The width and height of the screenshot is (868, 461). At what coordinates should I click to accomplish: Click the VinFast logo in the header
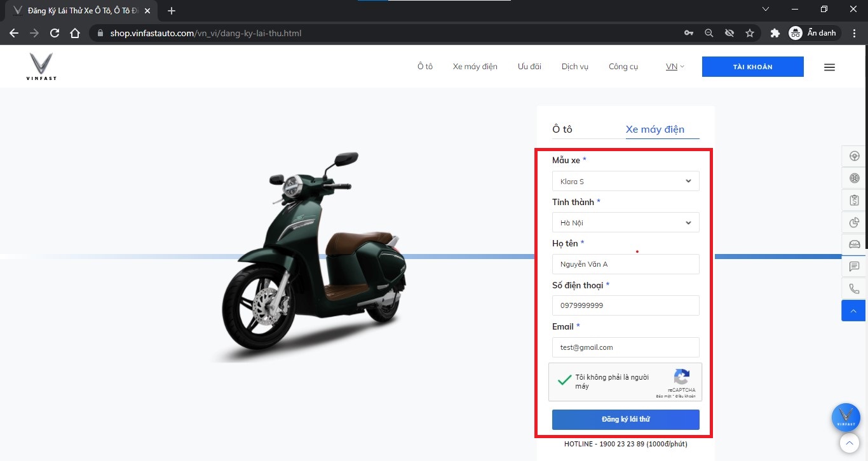(x=41, y=67)
